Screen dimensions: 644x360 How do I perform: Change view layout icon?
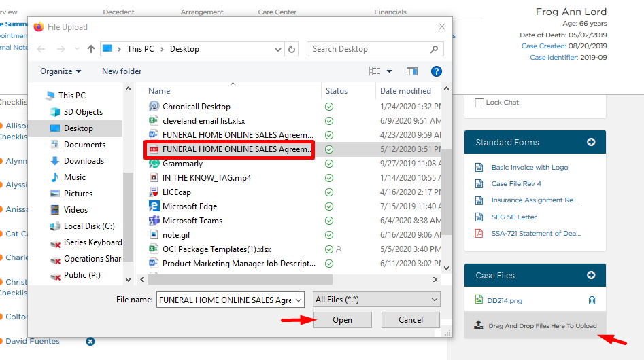[375, 71]
